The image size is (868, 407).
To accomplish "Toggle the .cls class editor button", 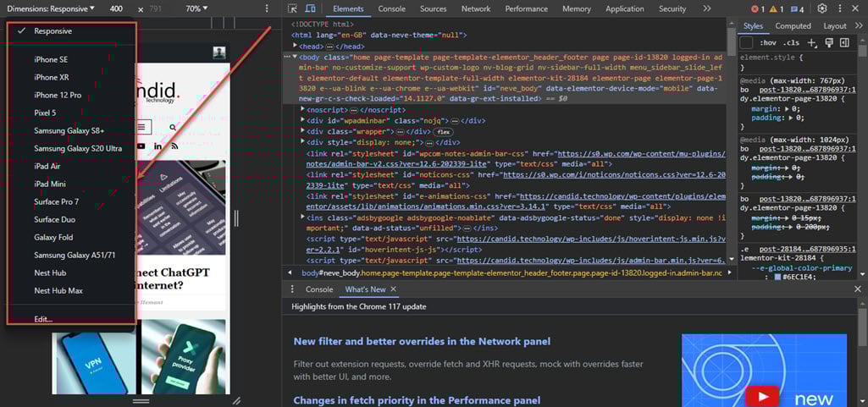I will [791, 42].
